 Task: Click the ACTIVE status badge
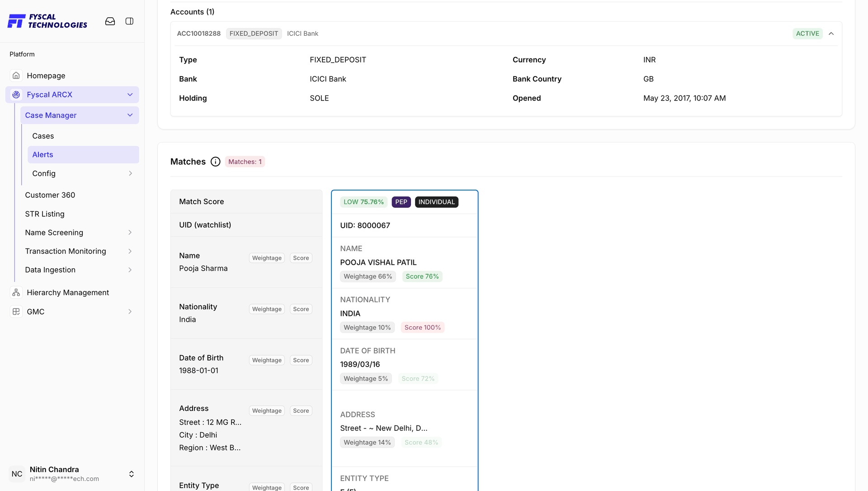807,33
